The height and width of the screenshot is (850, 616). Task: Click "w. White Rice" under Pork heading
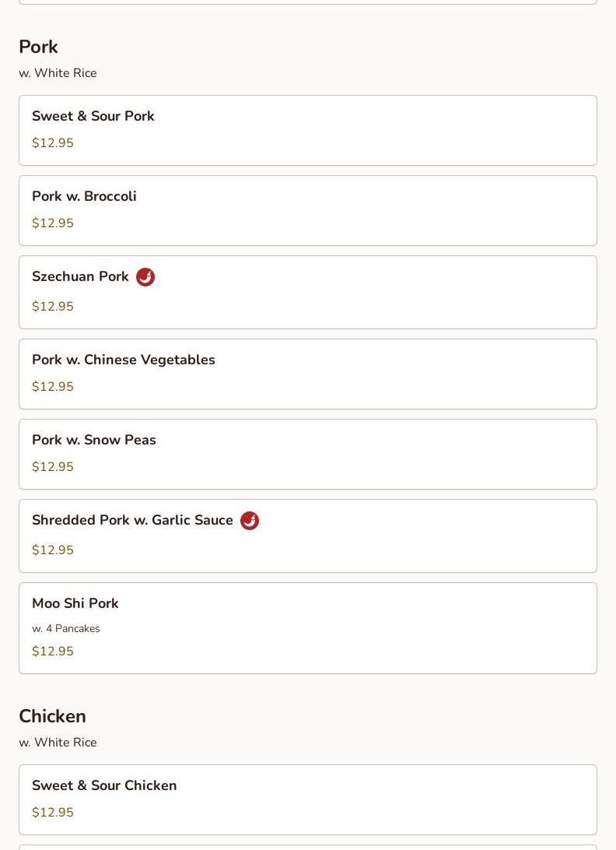pos(58,73)
